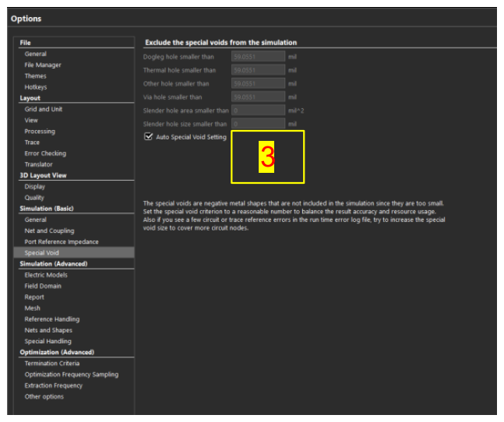
Task: Click the Simulation (Basic) section header
Action: pyautogui.click(x=47, y=209)
